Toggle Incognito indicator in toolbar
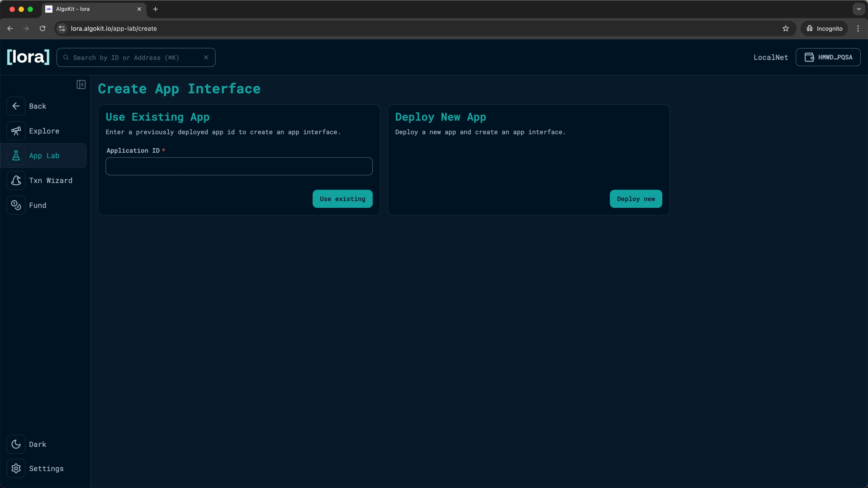 coord(824,28)
